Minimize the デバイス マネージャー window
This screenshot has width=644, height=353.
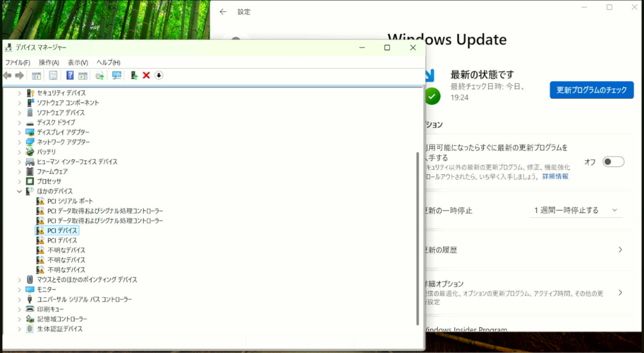(x=362, y=48)
